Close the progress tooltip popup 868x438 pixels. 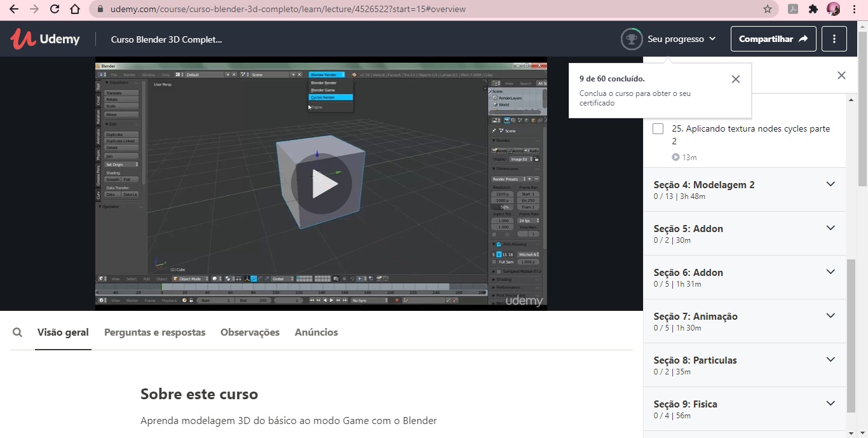pyautogui.click(x=735, y=79)
